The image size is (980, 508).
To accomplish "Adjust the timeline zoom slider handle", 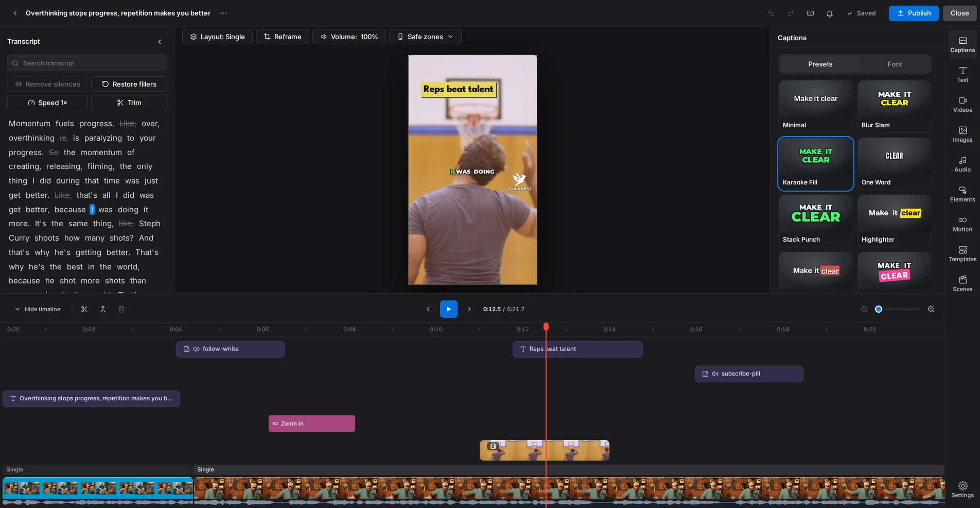I will coord(879,309).
